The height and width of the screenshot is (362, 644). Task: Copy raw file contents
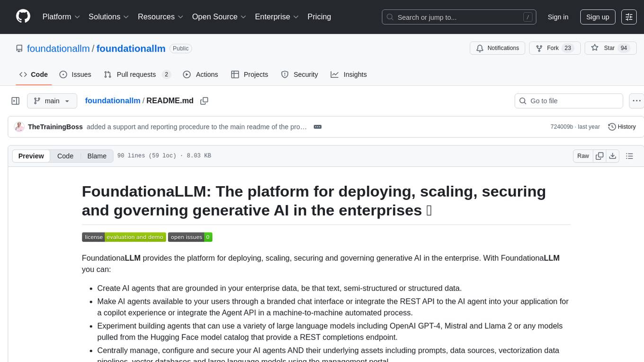[x=599, y=156]
